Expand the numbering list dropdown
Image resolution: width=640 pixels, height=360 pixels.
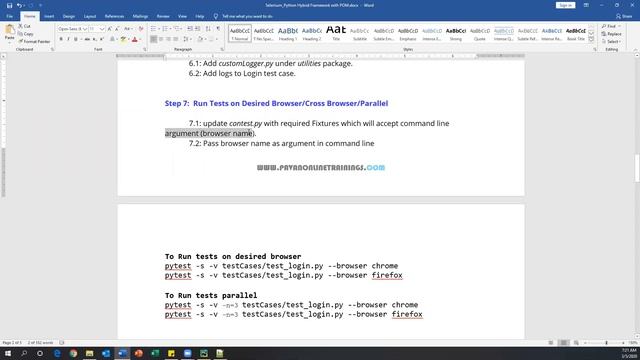click(x=170, y=29)
